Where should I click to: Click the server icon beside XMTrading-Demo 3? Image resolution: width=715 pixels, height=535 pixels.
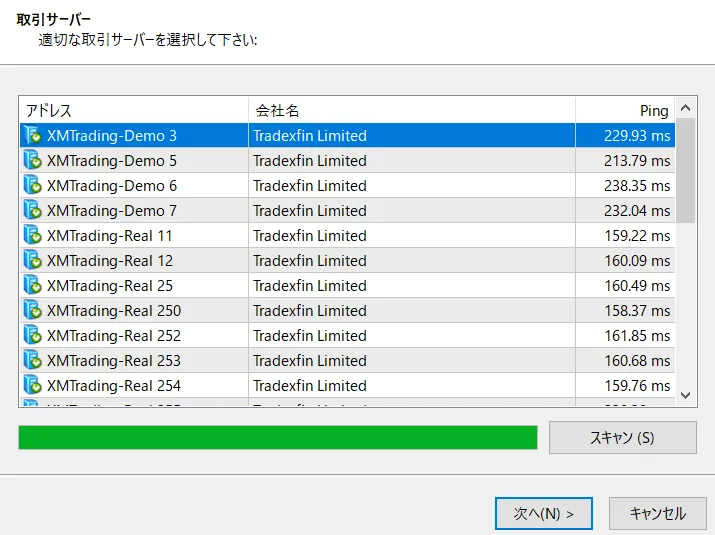click(x=32, y=135)
